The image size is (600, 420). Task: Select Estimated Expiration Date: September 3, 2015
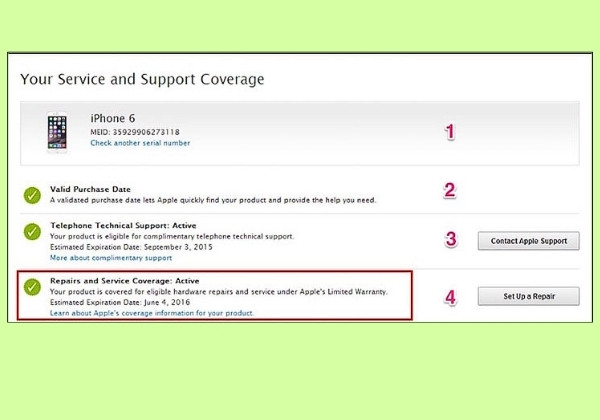pyautogui.click(x=131, y=247)
